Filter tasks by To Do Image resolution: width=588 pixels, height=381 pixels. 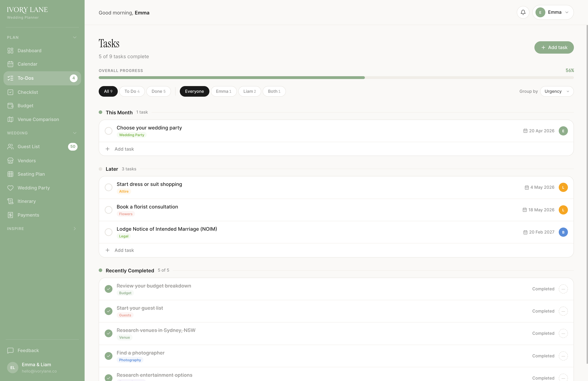(x=132, y=92)
